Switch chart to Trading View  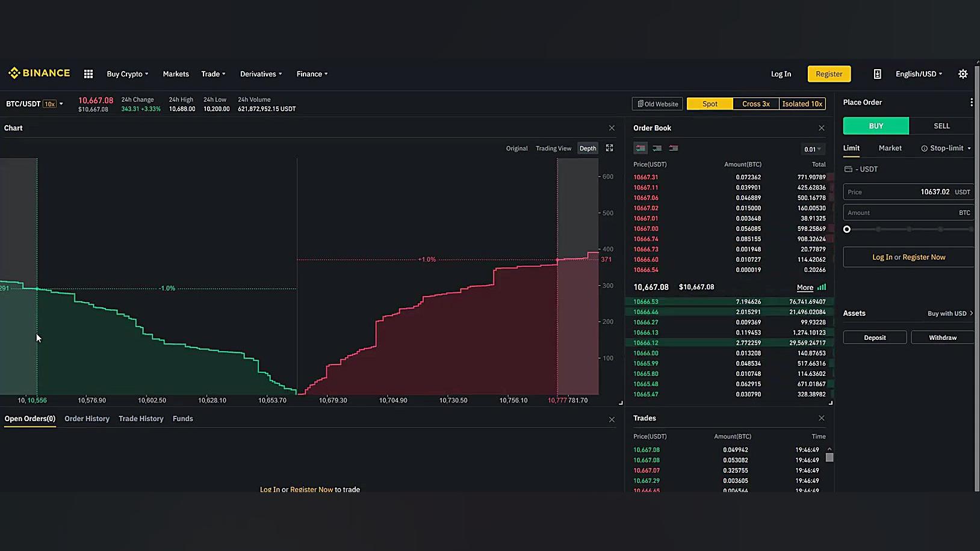[x=553, y=149]
